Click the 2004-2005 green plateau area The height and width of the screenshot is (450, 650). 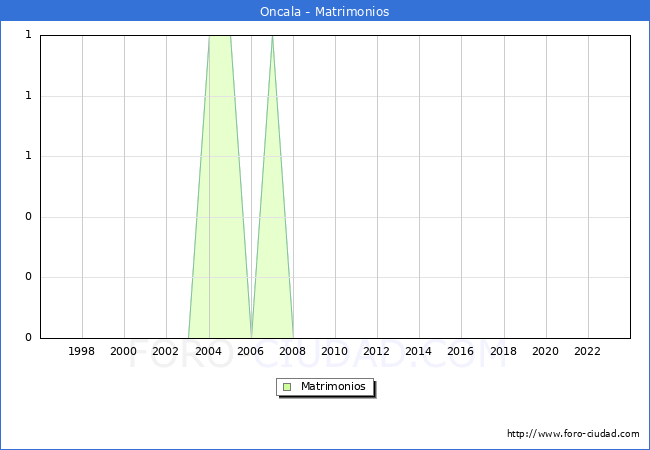[x=220, y=186]
